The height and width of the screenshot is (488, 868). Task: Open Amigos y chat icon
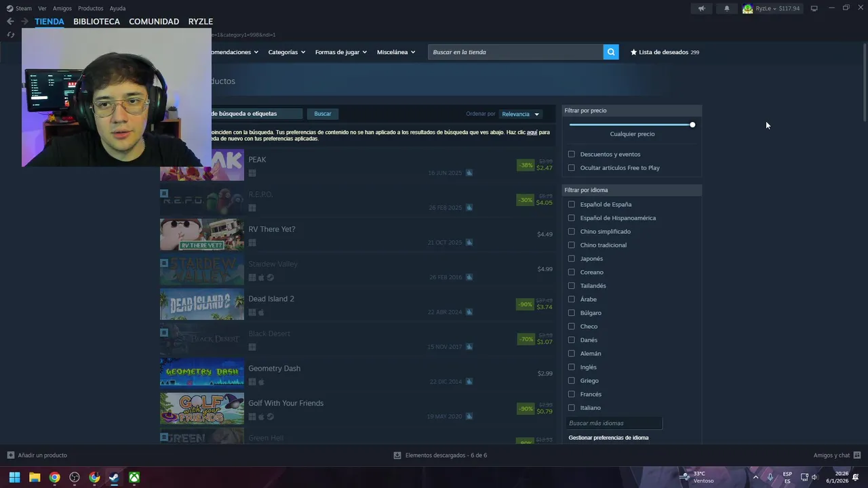[857, 455]
